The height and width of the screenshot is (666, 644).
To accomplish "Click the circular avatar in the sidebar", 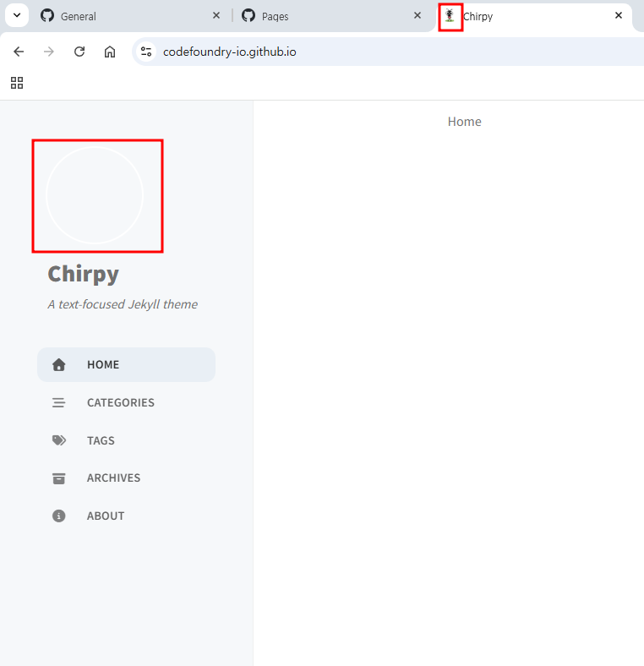I will click(95, 195).
